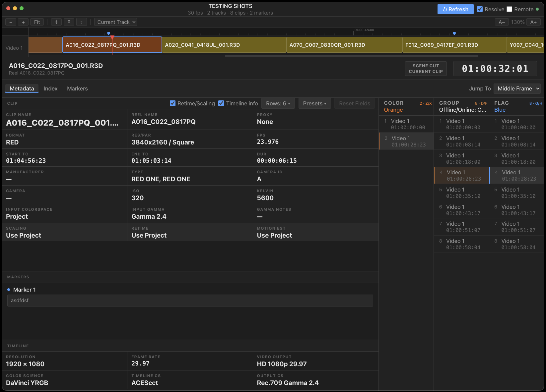Zoom out the timeline with minus button
This screenshot has width=546, height=392.
[x=11, y=22]
